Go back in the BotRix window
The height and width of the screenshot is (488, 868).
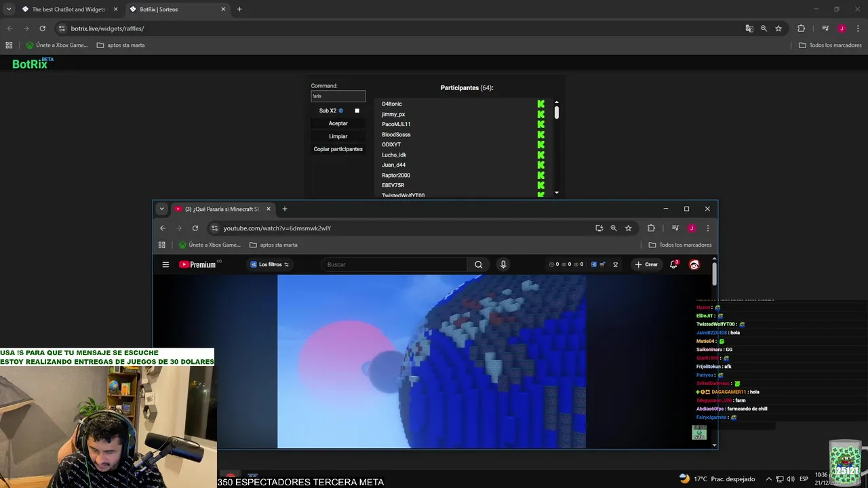pyautogui.click(x=9, y=28)
